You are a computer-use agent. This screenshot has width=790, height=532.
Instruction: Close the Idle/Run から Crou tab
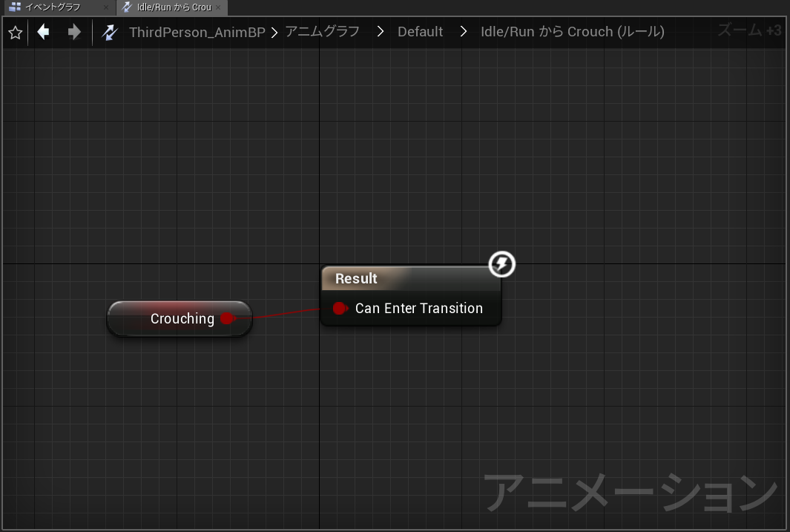[x=218, y=7]
